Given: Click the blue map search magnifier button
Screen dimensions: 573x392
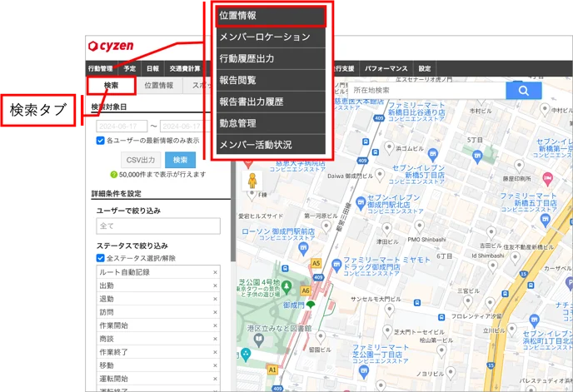Looking at the screenshot, I should 523,90.
